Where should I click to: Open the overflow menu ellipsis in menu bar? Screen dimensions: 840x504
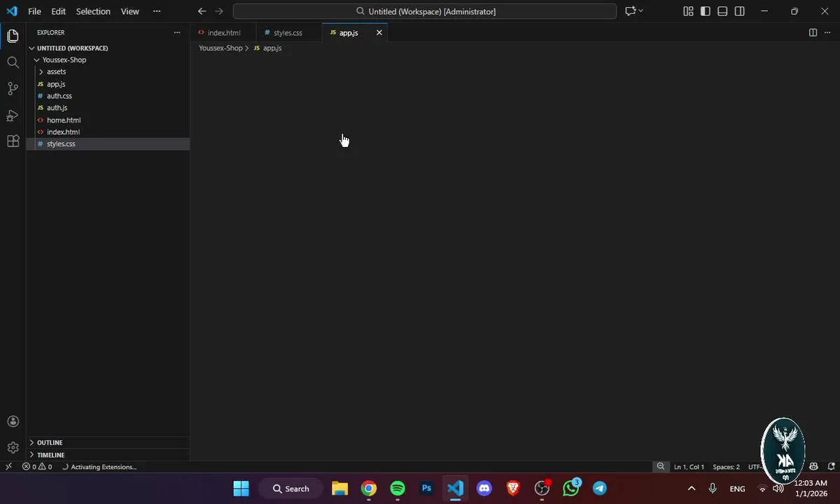tap(157, 11)
